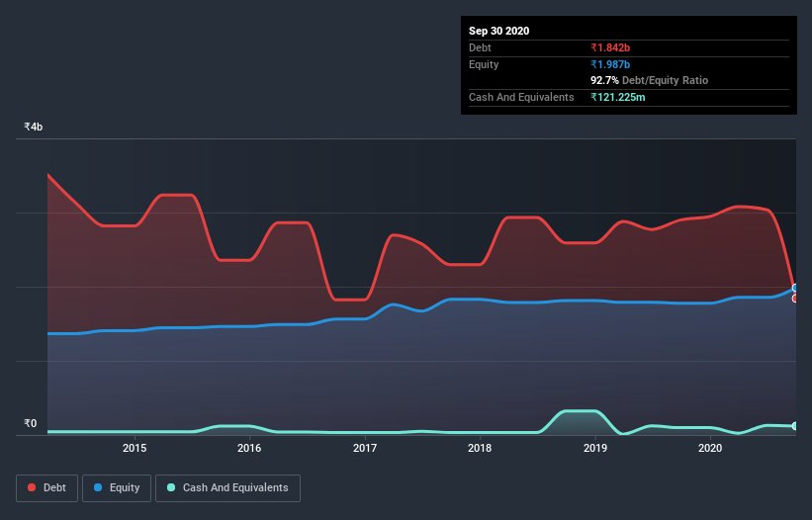This screenshot has width=812, height=520.
Task: Click the blue Equity endpoint marker
Action: [795, 288]
